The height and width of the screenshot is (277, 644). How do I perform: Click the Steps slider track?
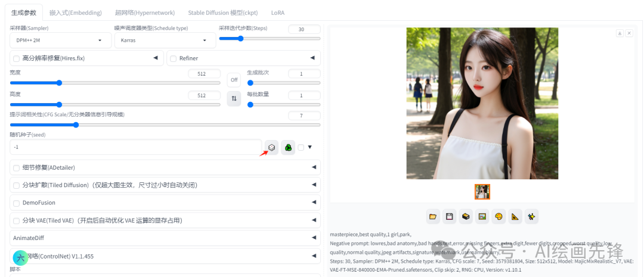point(270,39)
